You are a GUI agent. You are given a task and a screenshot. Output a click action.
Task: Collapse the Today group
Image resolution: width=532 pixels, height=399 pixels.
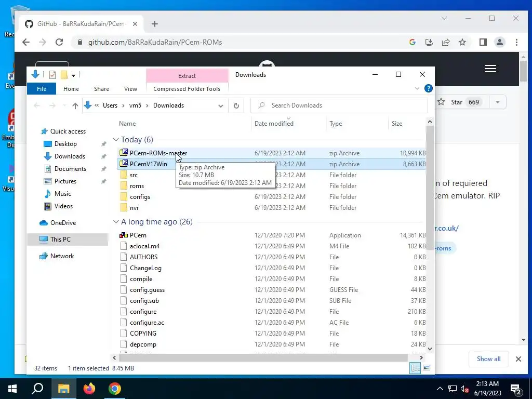[116, 139]
